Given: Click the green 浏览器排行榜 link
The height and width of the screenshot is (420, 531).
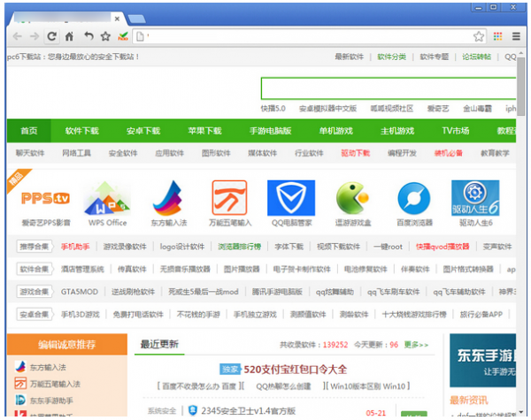Looking at the screenshot, I should (x=240, y=247).
